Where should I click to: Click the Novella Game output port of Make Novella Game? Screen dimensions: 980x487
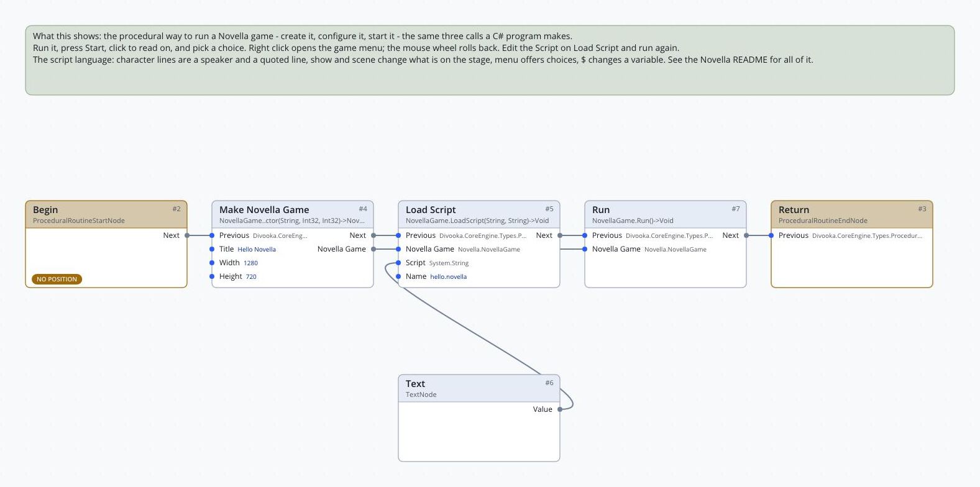point(373,249)
